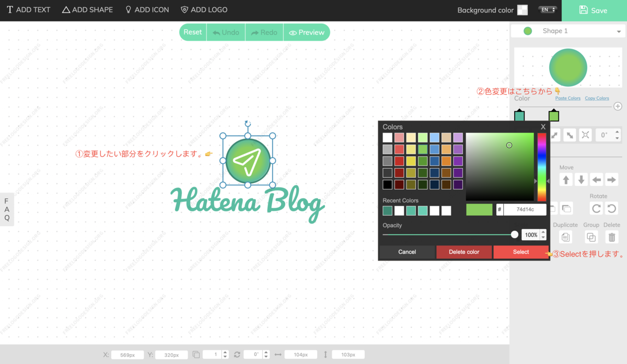Close the Colors dialog with X
627x364 pixels.
[543, 127]
